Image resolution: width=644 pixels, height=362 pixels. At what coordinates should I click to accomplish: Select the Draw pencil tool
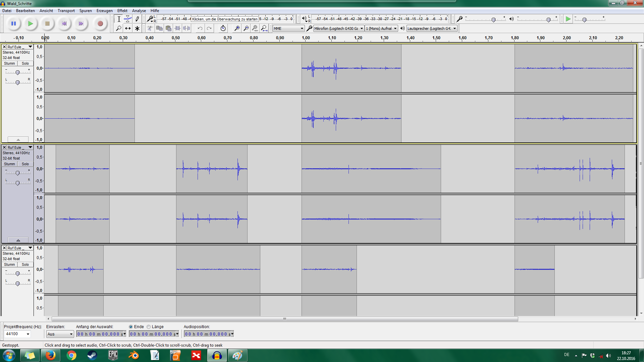pos(137,19)
